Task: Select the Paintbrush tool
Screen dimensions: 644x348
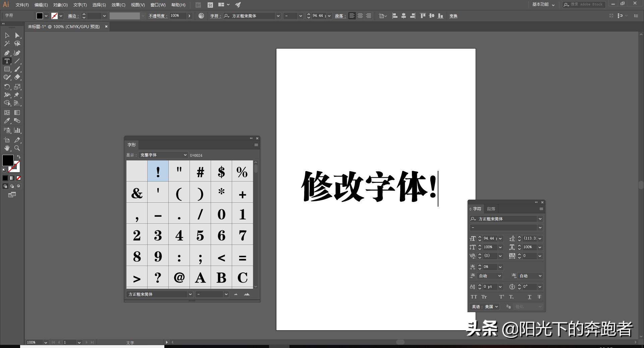Action: 17,69
